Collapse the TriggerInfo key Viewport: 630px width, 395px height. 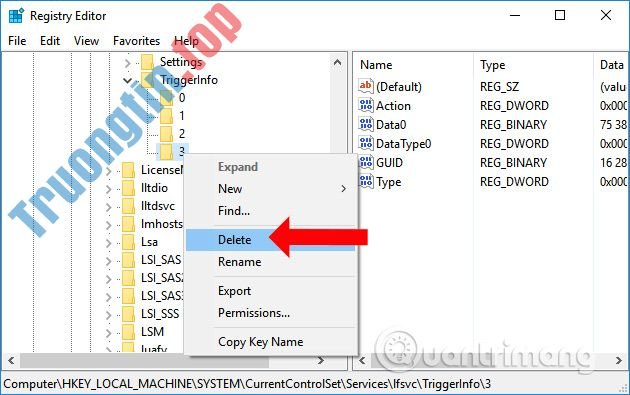coord(128,81)
